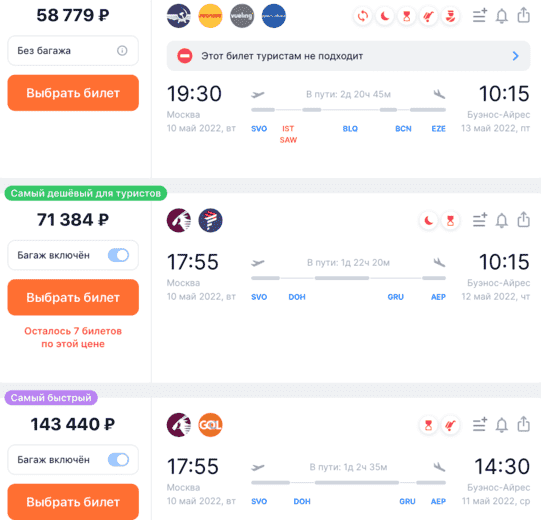Viewport: 541px width, 520px height.
Task: Click the IST-to-SAW transfer label on the route line
Action: click(288, 134)
